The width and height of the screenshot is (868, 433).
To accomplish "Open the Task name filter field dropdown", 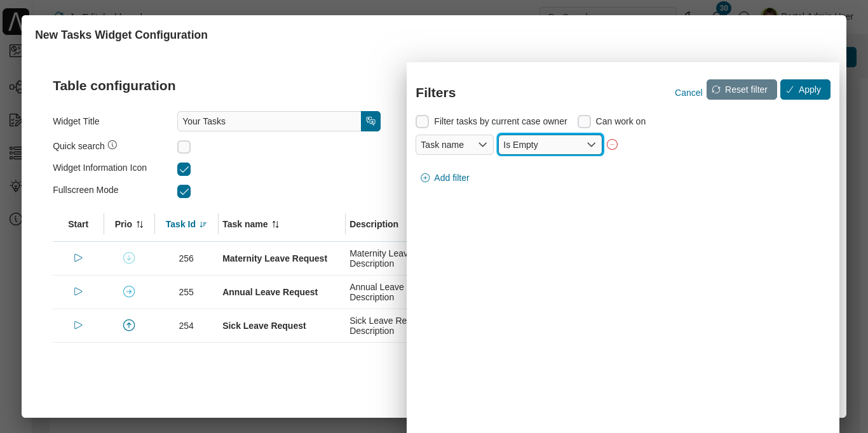I will point(454,144).
